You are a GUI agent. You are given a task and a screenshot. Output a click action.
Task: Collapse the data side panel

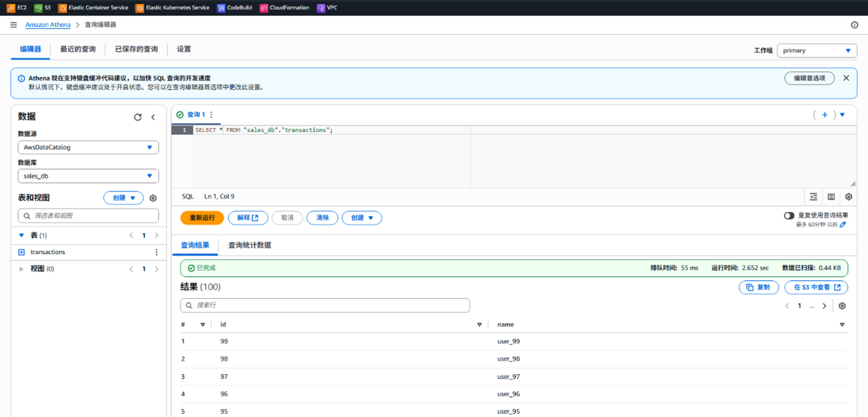click(153, 117)
